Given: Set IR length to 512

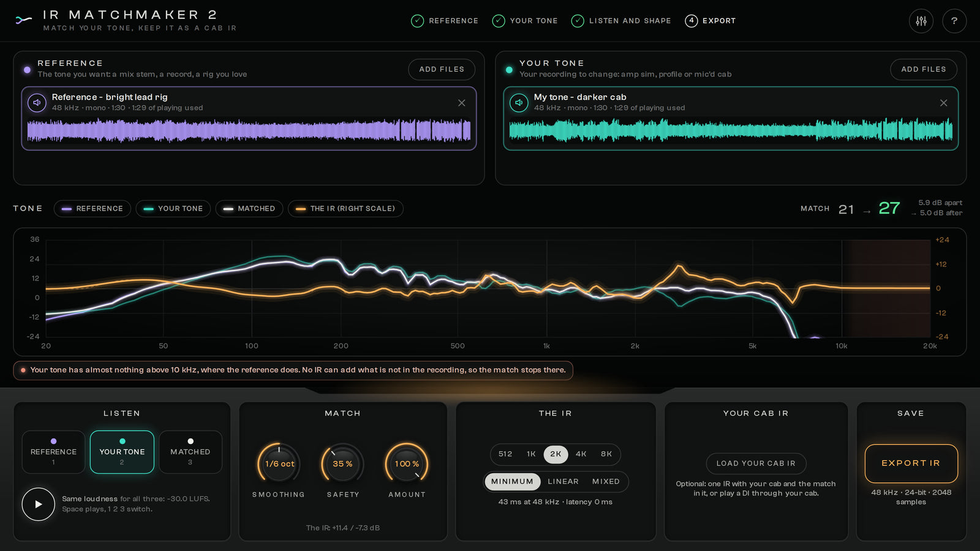Looking at the screenshot, I should 505,454.
